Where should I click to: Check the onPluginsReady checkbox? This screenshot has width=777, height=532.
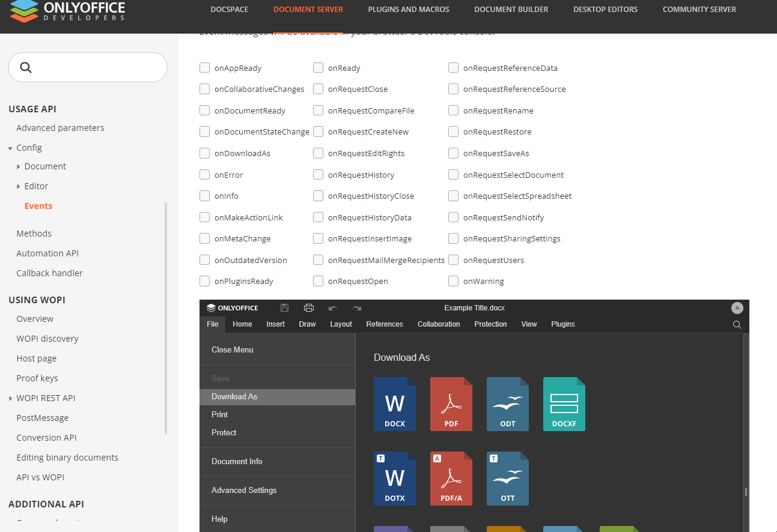click(x=204, y=281)
